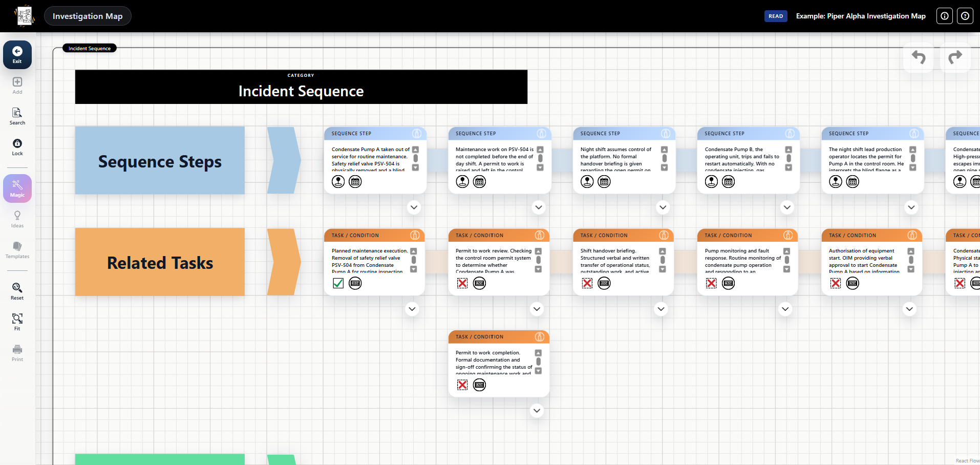980x465 pixels.
Task: Expand chevron below Night shift assumes control step
Action: pos(663,207)
